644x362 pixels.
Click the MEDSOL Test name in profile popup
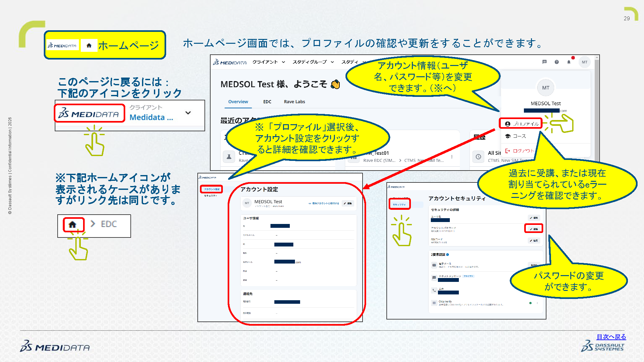[546, 103]
